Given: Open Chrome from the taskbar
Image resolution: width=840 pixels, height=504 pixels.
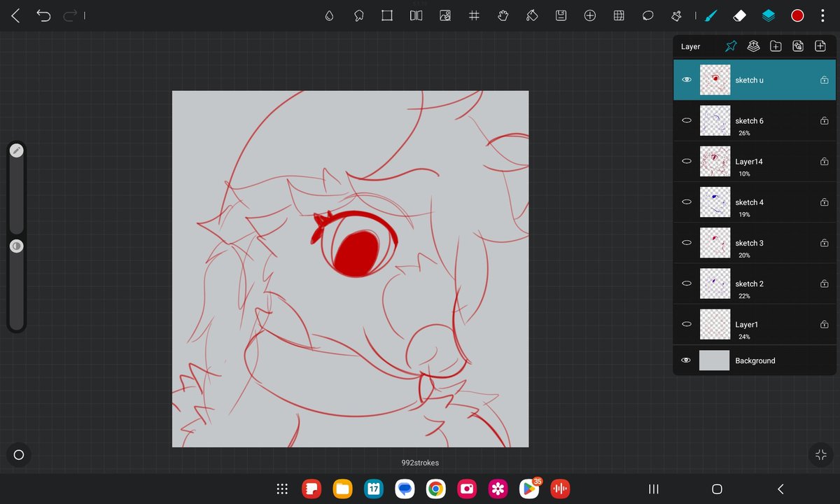Looking at the screenshot, I should (x=435, y=489).
